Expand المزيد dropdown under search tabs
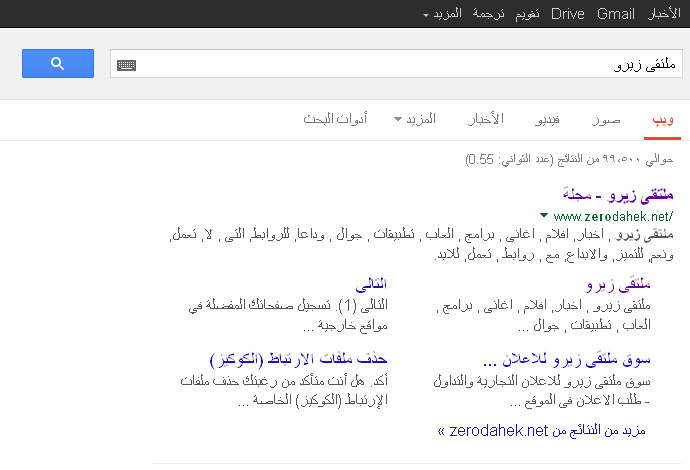Image resolution: width=690 pixels, height=470 pixels. point(415,119)
